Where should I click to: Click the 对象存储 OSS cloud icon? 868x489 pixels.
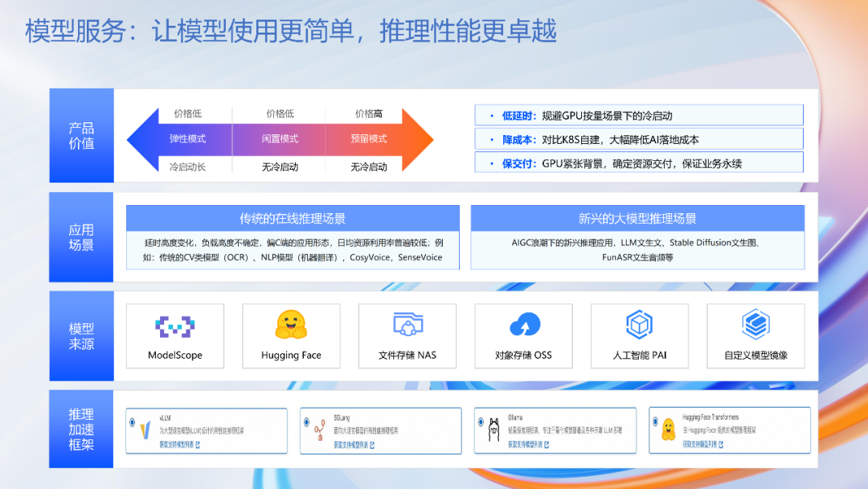click(524, 324)
